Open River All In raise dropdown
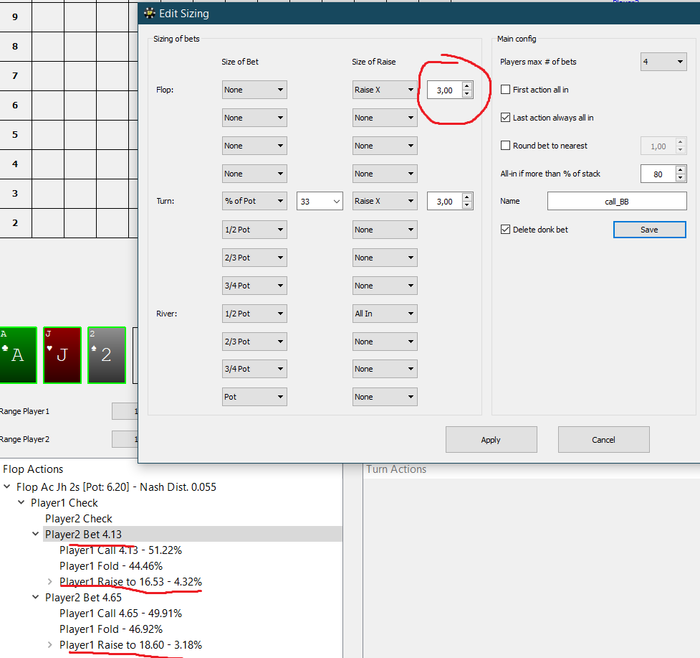The image size is (700, 658). pyautogui.click(x=385, y=313)
